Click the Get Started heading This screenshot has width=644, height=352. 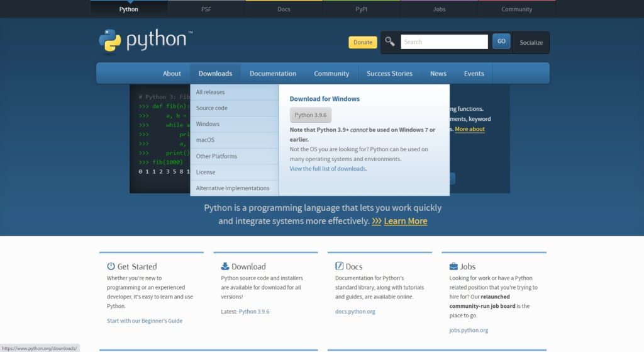[137, 266]
